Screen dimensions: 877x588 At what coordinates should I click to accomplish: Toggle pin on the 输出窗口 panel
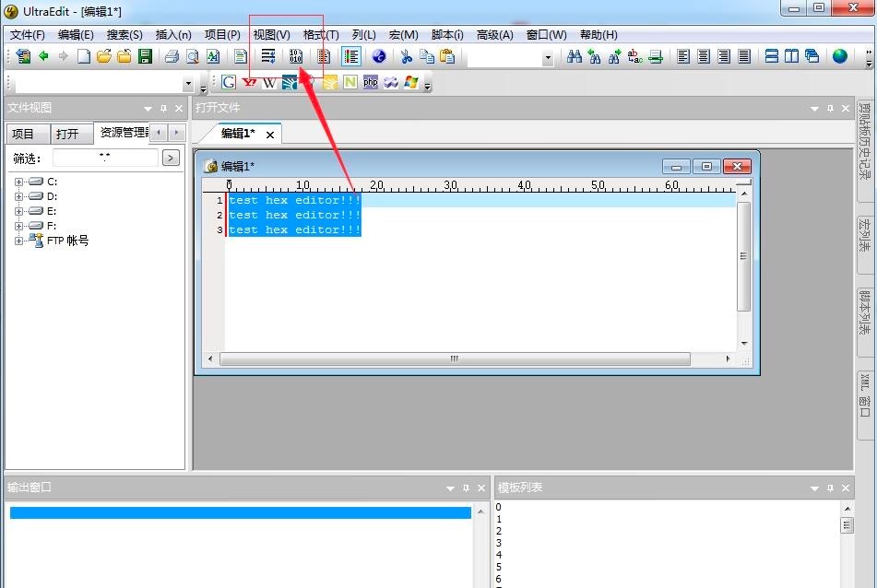[466, 488]
